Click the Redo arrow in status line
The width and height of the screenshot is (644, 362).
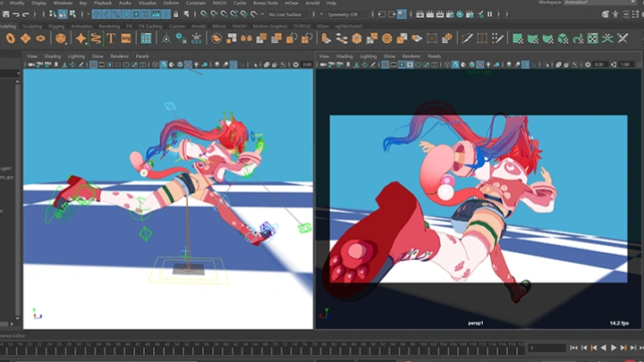(26, 14)
